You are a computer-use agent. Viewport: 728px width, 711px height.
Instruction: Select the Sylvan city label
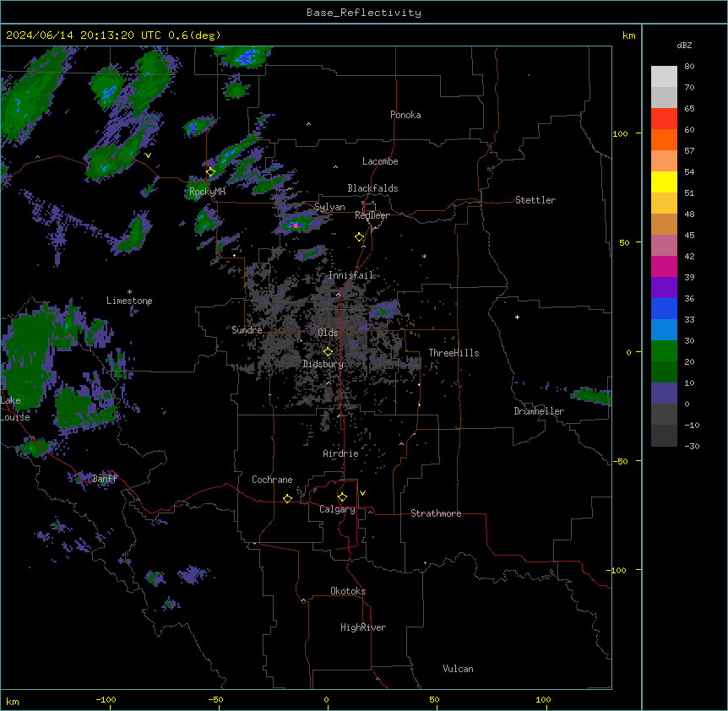(329, 207)
